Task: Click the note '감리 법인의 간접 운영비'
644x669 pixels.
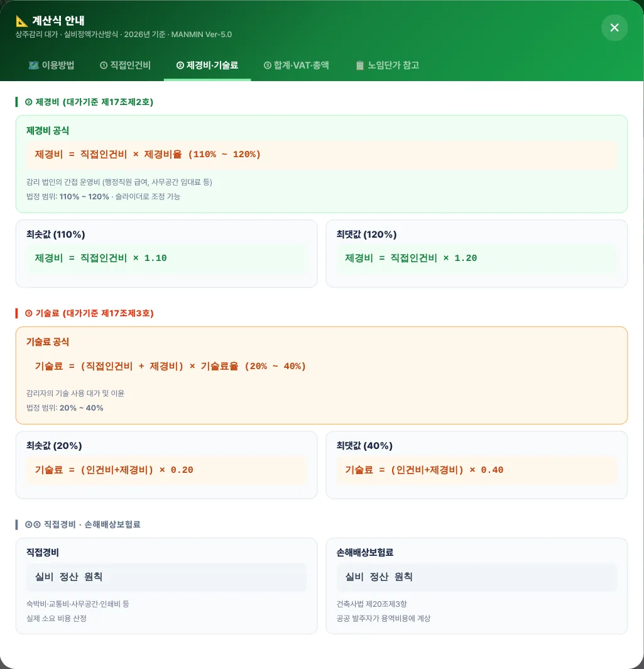Action: (x=119, y=182)
